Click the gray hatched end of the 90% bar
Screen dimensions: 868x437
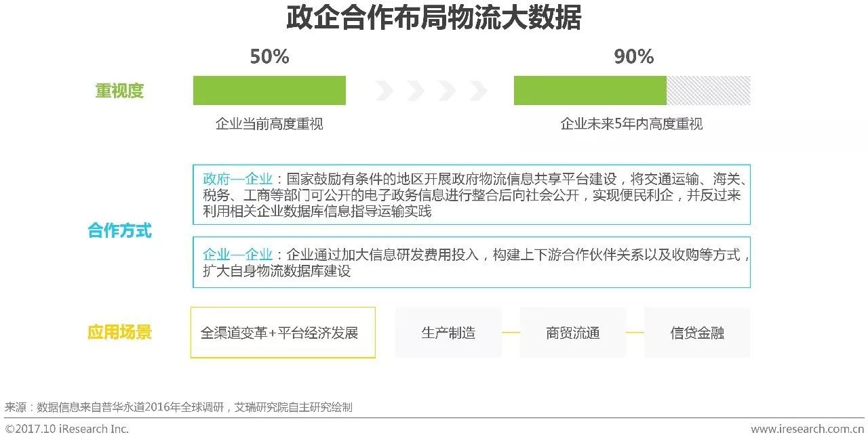709,91
